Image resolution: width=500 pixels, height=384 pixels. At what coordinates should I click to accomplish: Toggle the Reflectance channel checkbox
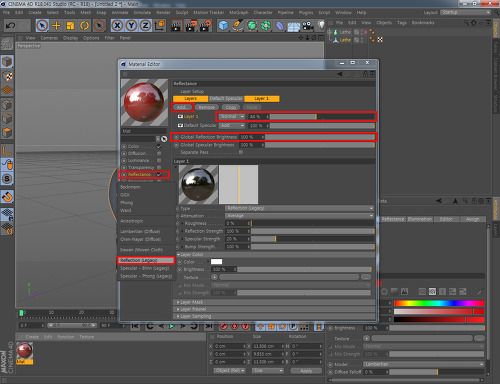(x=159, y=174)
